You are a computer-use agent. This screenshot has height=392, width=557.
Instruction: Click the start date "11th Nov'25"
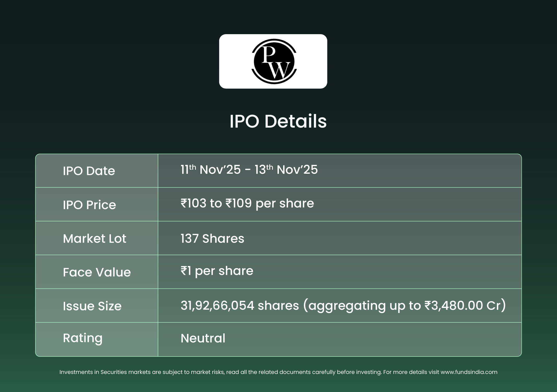pos(210,170)
